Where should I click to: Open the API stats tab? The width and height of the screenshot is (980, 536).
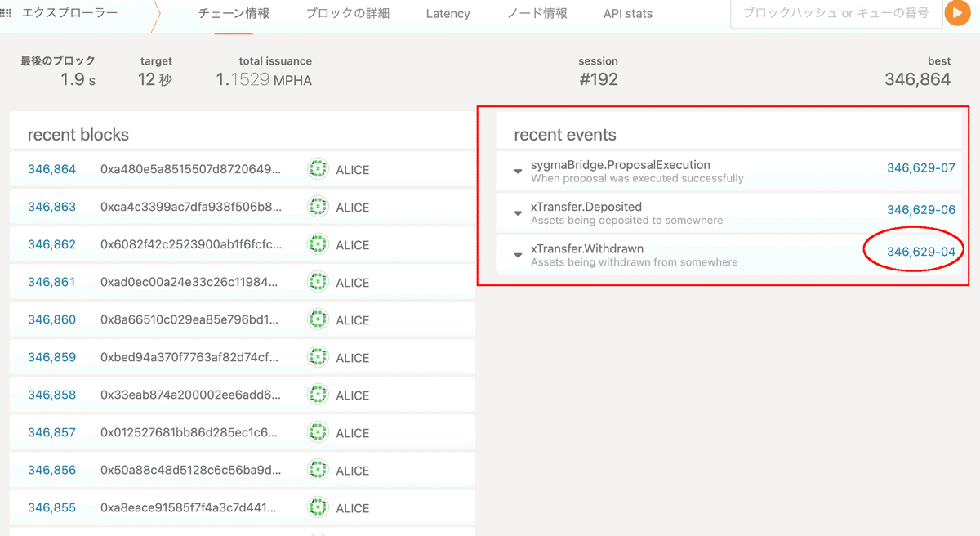tap(628, 14)
